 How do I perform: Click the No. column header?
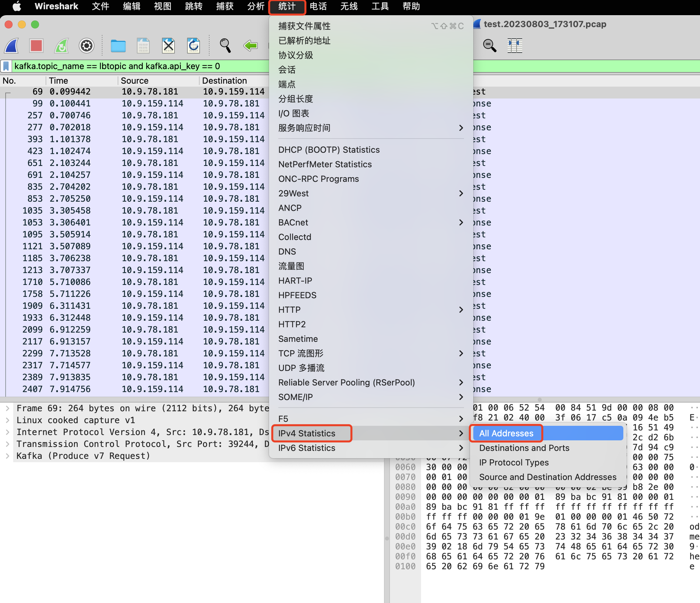click(22, 80)
